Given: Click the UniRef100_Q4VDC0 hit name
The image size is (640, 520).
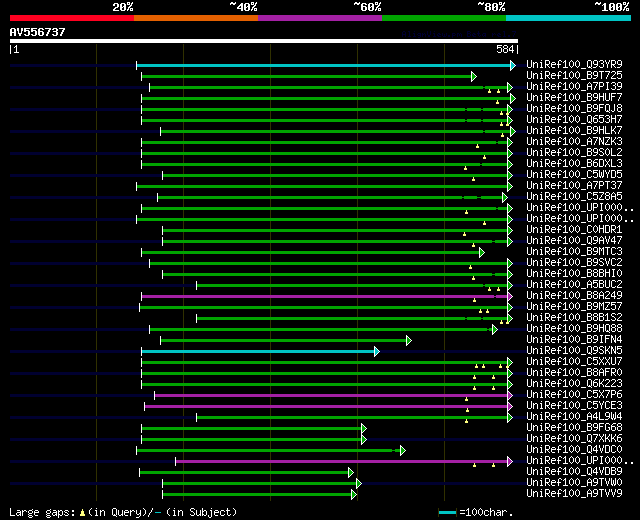Looking at the screenshot, I should (574, 450).
